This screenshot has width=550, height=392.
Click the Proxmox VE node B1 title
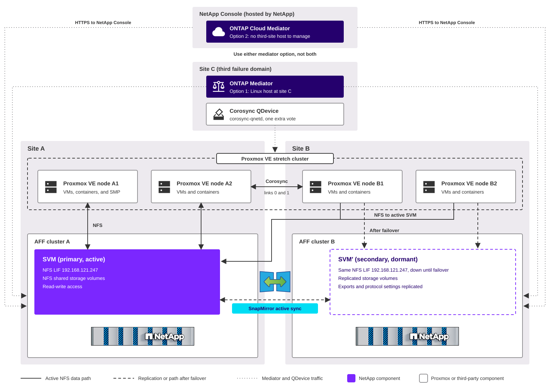(x=355, y=184)
